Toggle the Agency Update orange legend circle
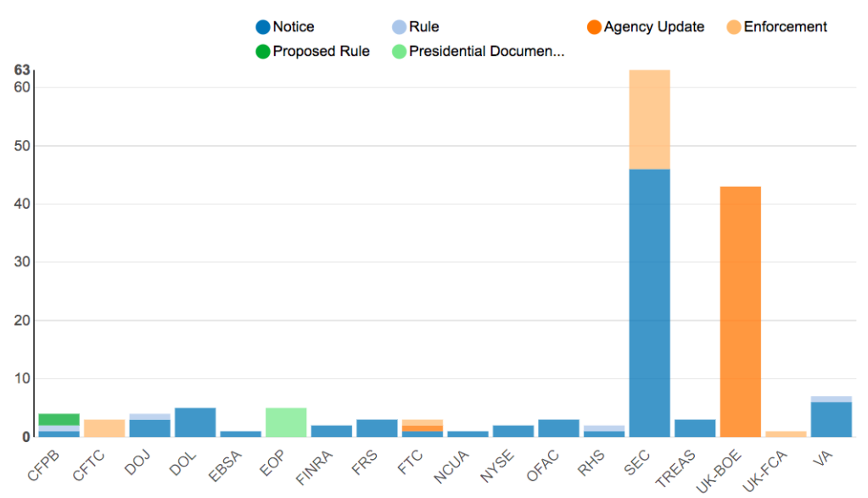 [x=594, y=27]
